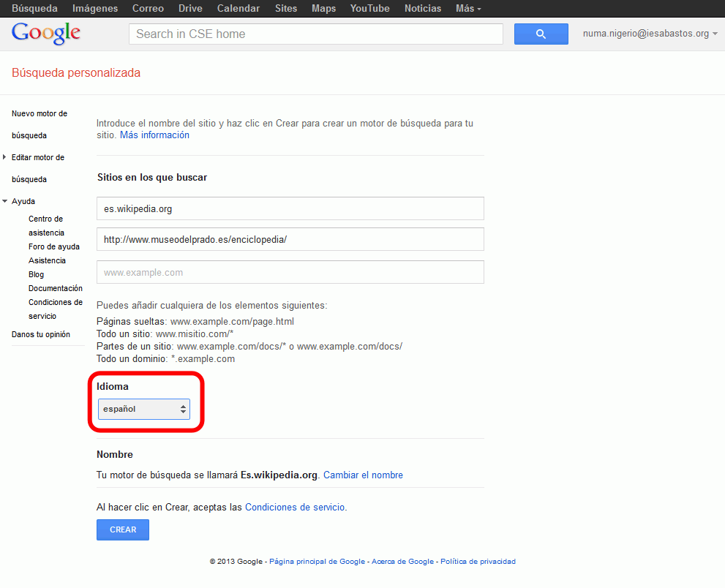Expand the Editar motor de búsqueda triangle
This screenshot has width=725, height=588.
[x=4, y=157]
